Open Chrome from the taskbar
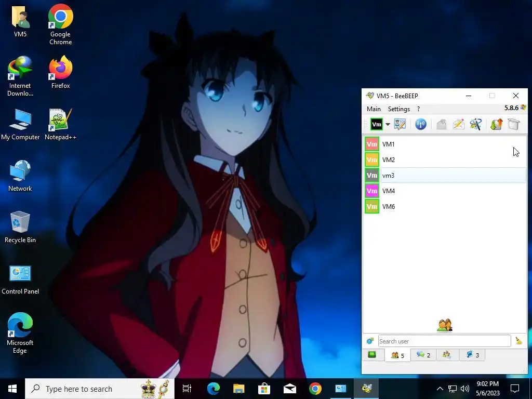 315,389
